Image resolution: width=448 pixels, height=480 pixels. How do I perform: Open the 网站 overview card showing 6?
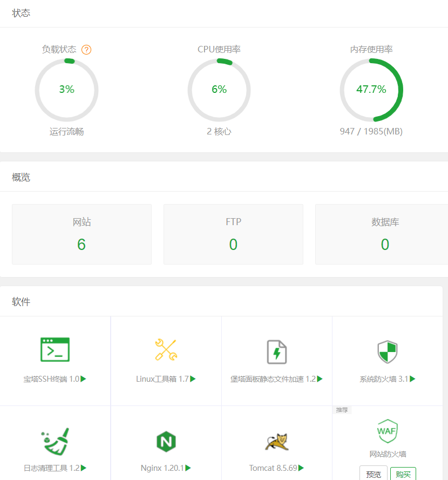pos(82,234)
